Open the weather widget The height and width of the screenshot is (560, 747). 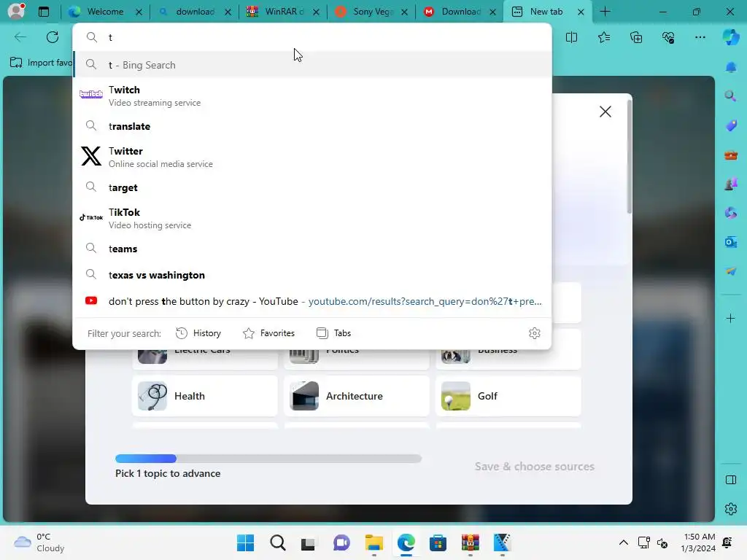(x=39, y=542)
